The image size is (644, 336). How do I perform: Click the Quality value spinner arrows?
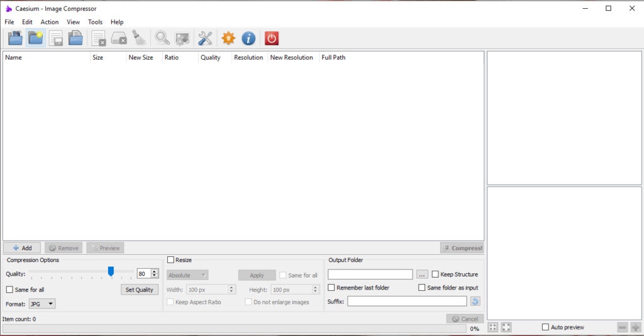pos(155,274)
